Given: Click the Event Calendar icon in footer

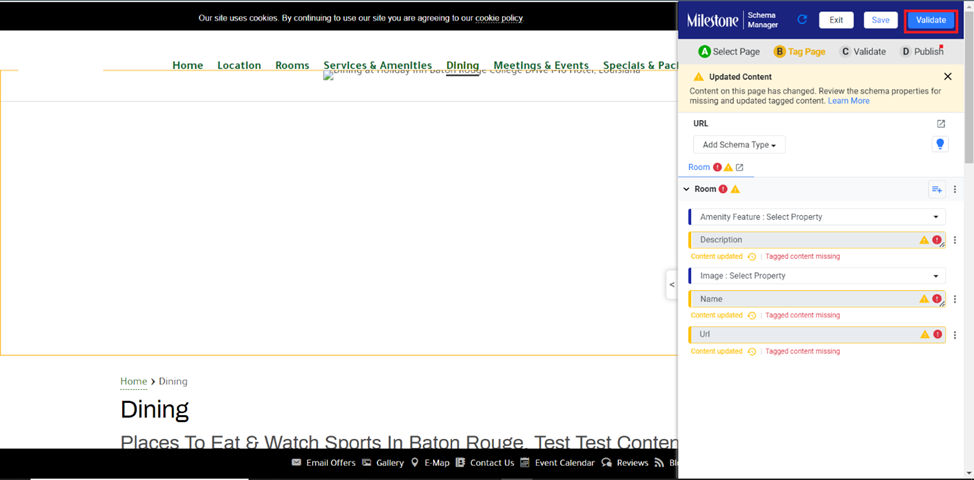Looking at the screenshot, I should [525, 463].
